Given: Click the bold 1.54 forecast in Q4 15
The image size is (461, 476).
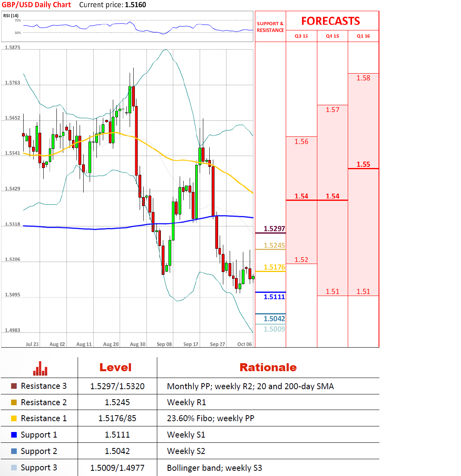Looking at the screenshot, I should click(333, 196).
